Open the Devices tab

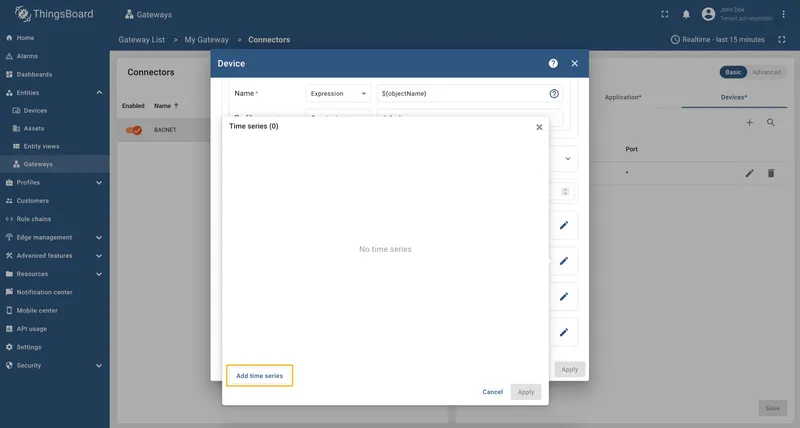tap(734, 97)
